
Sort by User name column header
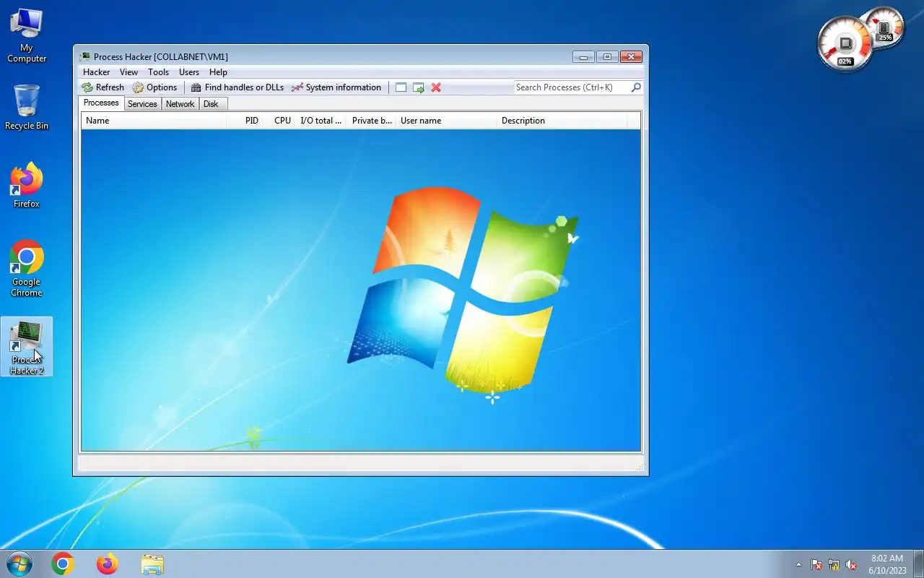(x=447, y=121)
